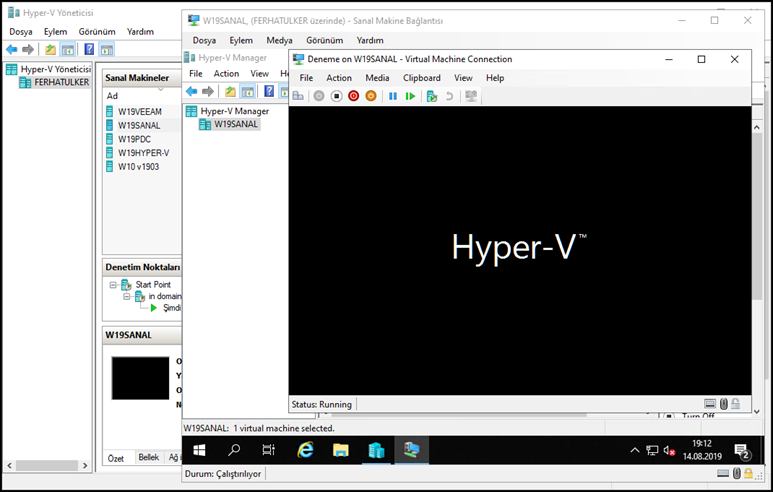Open the Start menu in W19SANAL taskbar
Viewport: 773px width, 492px height.
coord(199,450)
